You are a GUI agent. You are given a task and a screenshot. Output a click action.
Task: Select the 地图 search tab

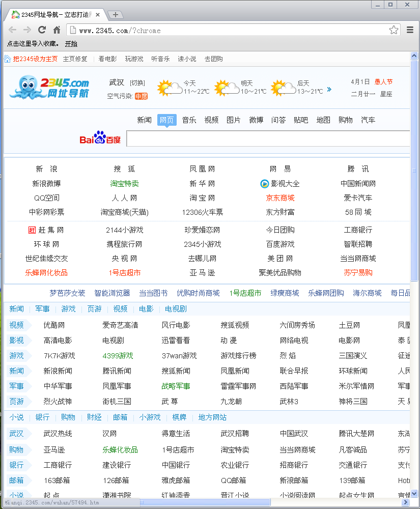323,120
